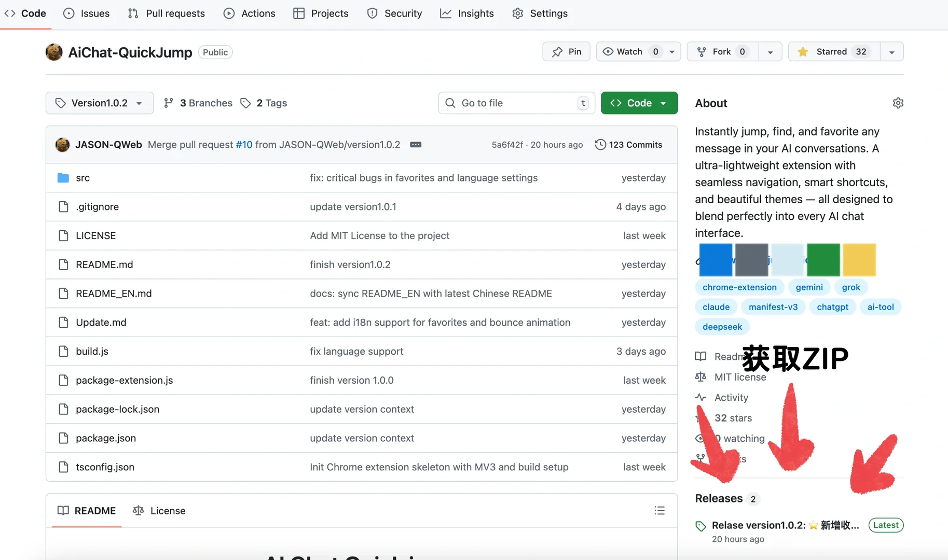
Task: Open commit 5a6f42f
Action: click(x=507, y=145)
